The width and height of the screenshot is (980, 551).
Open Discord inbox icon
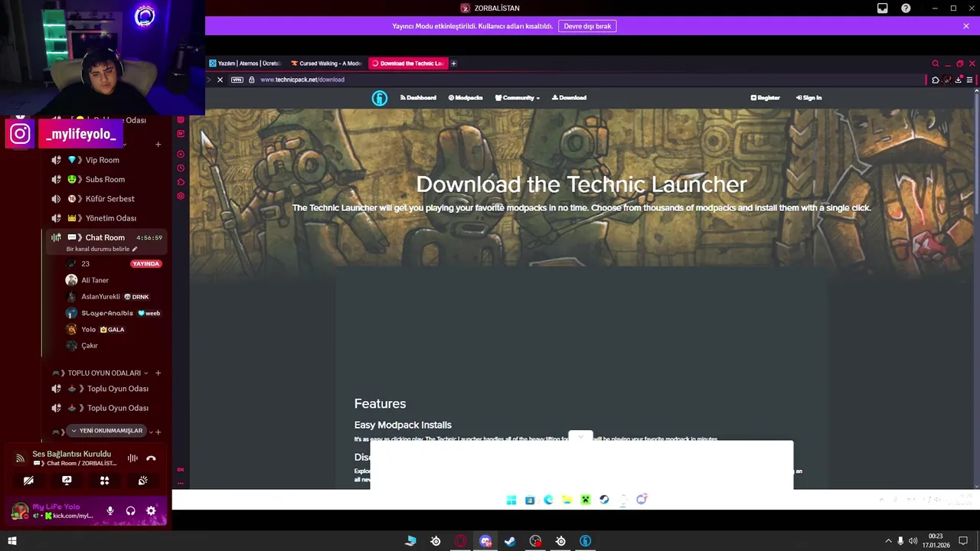[882, 8]
